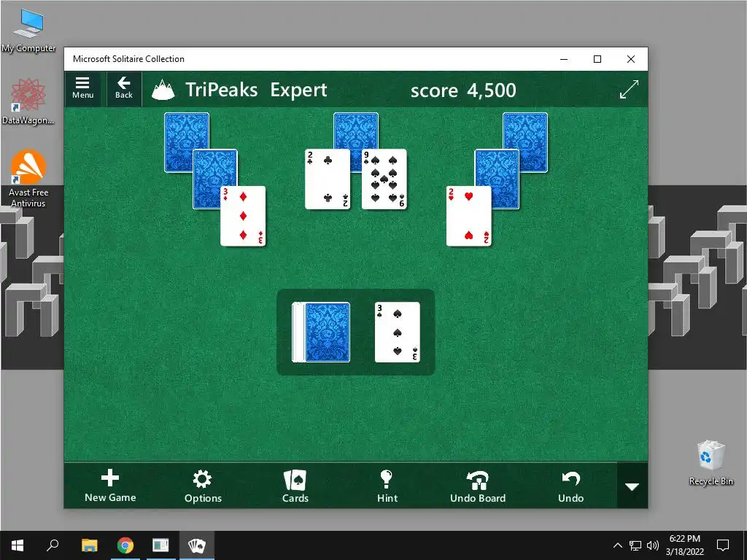
Task: Click the face-down card atop middle peak
Action: coord(356,130)
